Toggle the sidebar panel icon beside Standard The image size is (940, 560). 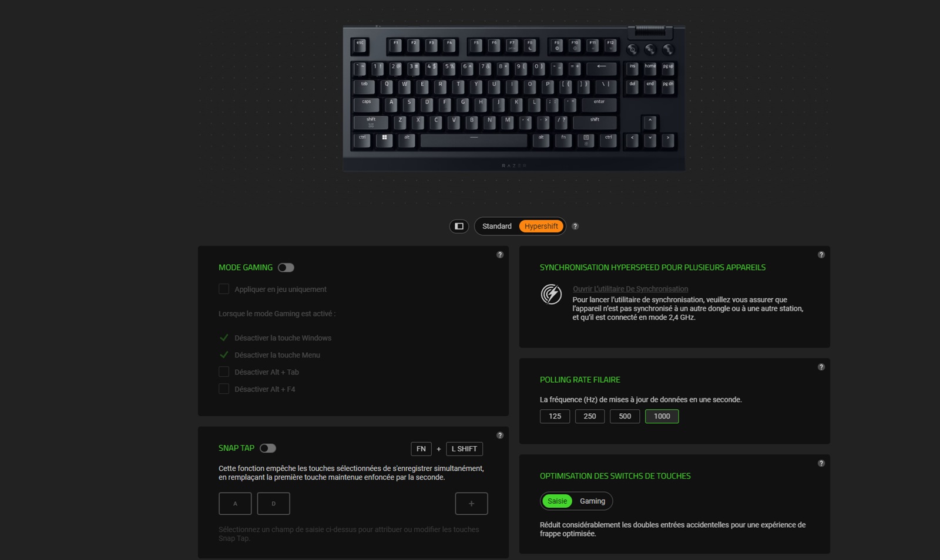[x=459, y=226]
